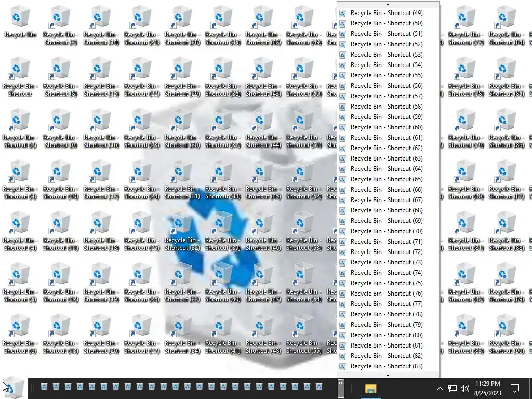This screenshot has width=532, height=399.
Task: Click the Recycle Bin Start button
Action: tap(14, 388)
